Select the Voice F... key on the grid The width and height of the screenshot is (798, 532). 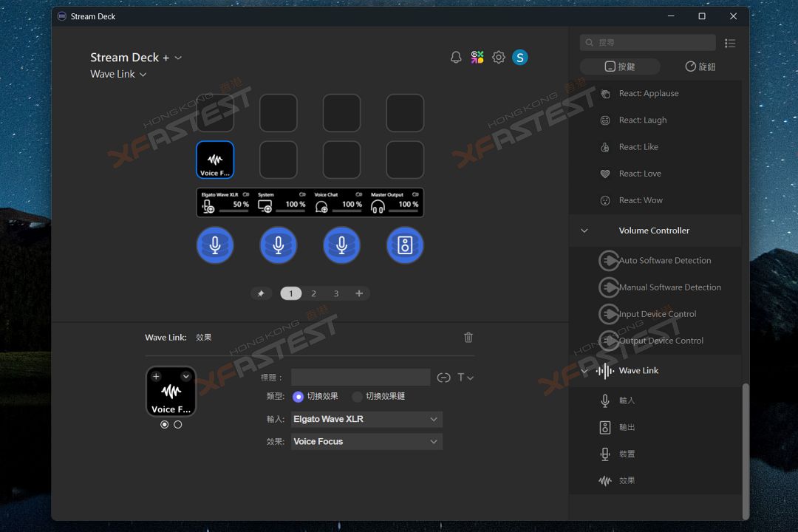[x=215, y=160]
